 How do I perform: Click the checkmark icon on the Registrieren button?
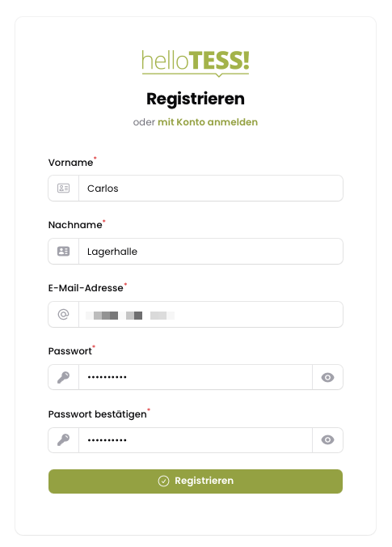163,481
